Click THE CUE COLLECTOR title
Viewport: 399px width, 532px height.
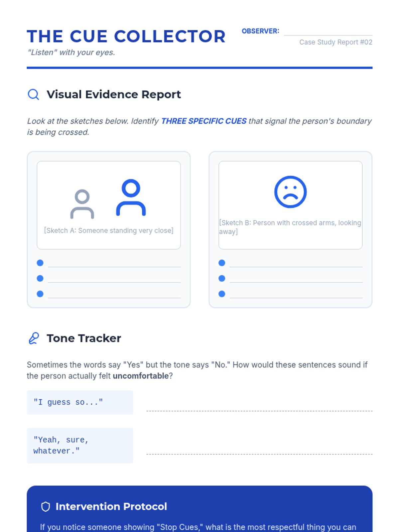126,37
